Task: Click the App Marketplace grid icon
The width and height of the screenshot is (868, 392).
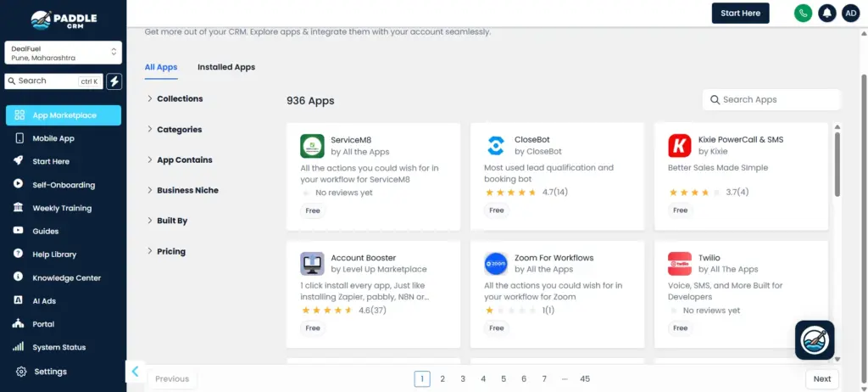Action: [x=19, y=115]
